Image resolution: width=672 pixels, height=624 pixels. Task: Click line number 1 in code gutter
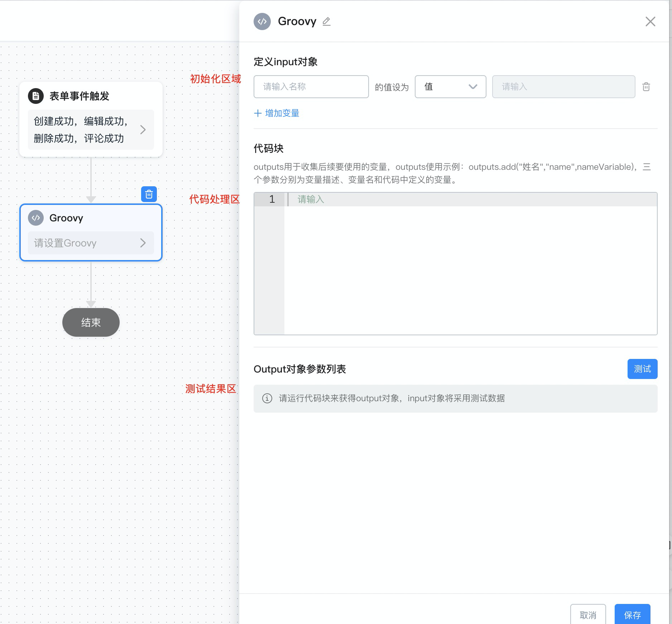(272, 199)
